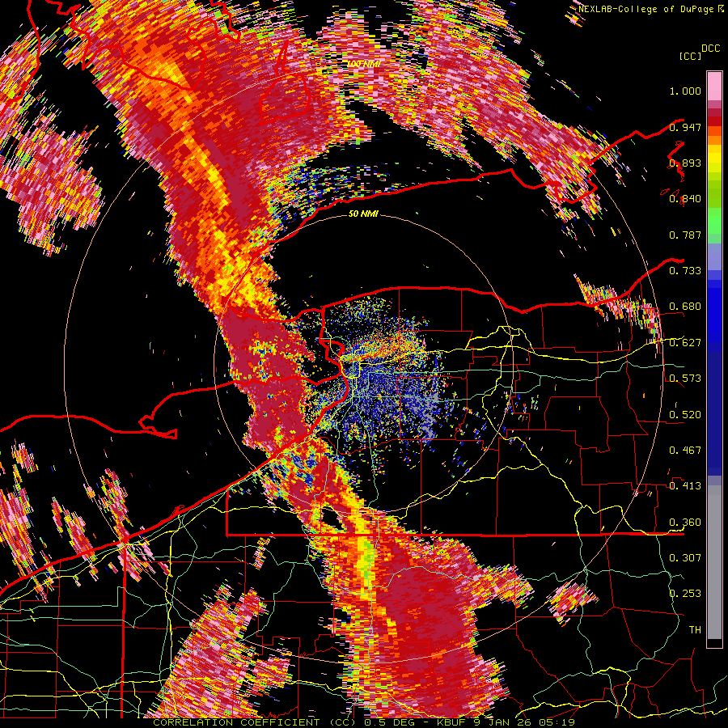Click the 0.520 legend value

tap(685, 415)
